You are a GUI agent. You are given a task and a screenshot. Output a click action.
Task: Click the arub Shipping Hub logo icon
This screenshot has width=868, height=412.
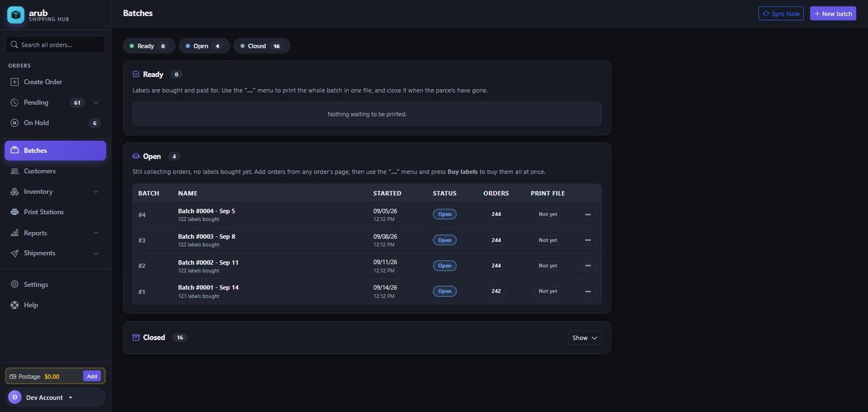pos(15,15)
